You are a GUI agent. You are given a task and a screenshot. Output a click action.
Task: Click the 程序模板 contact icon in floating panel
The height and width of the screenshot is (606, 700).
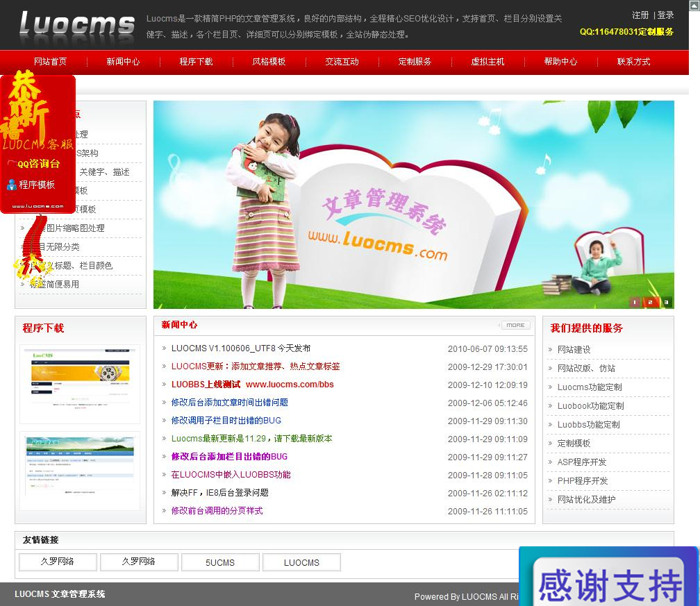point(12,185)
